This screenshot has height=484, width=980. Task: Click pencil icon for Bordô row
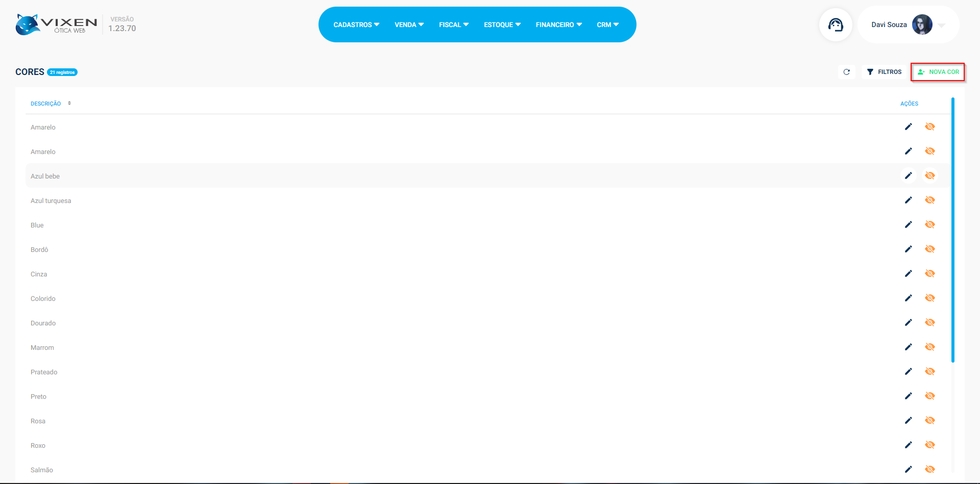908,249
